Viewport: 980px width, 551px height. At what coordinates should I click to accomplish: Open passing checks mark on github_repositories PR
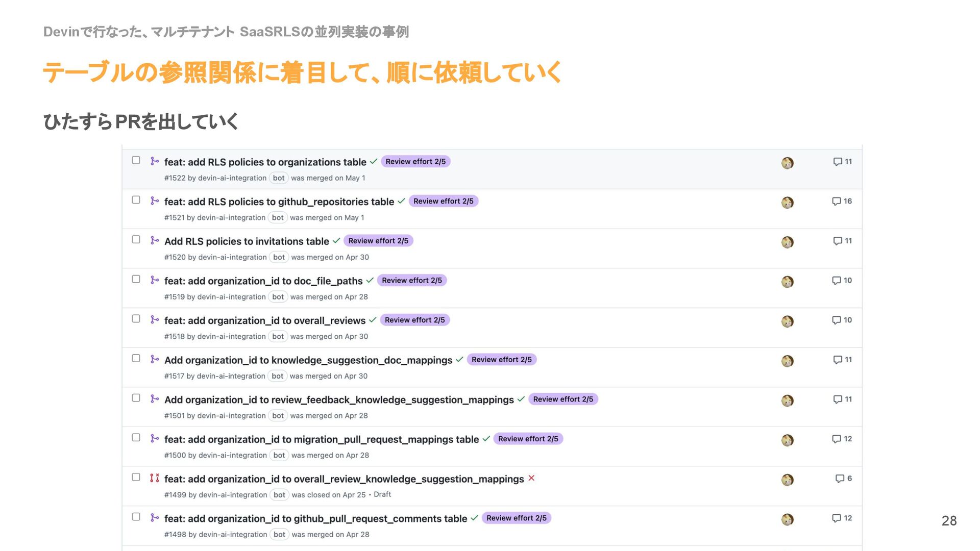[401, 201]
